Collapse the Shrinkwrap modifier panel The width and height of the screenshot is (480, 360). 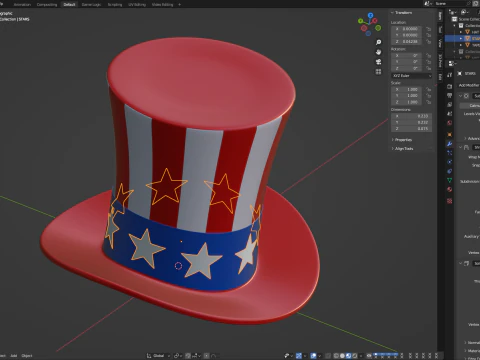tap(461, 147)
